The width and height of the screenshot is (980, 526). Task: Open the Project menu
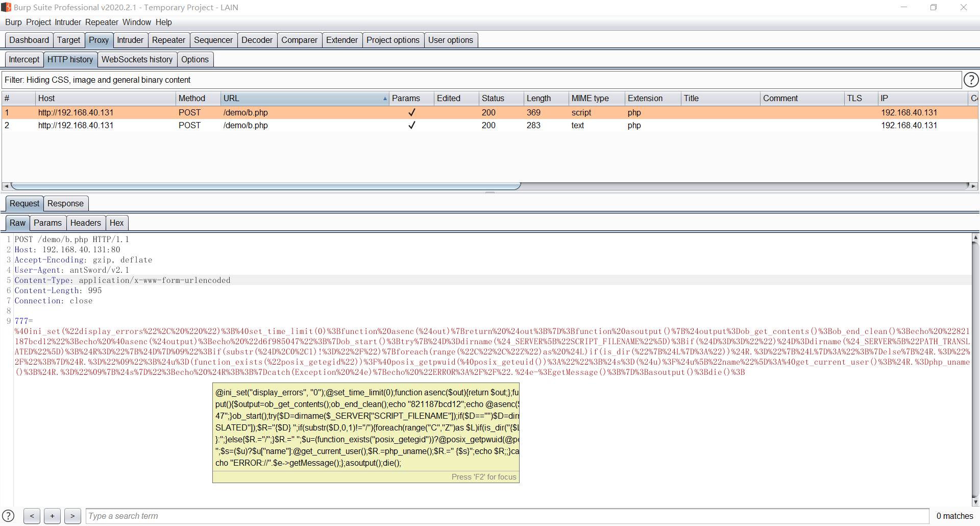(x=38, y=22)
